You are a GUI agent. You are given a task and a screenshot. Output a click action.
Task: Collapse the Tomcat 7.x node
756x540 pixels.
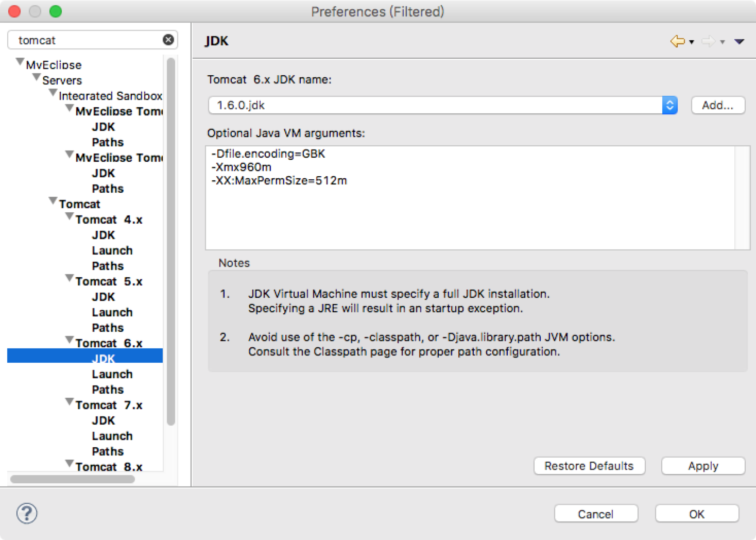pos(70,402)
